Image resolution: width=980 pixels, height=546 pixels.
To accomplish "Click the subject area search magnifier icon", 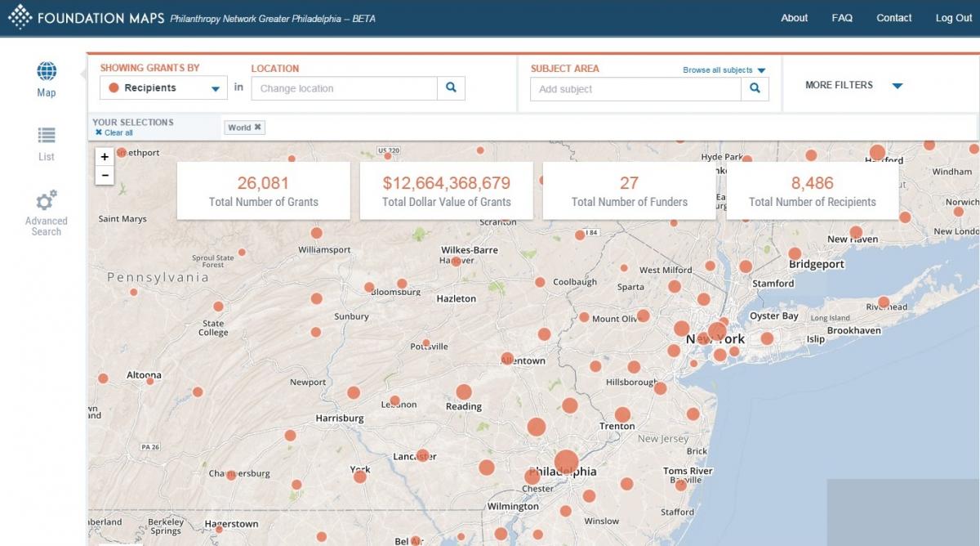I will click(754, 88).
